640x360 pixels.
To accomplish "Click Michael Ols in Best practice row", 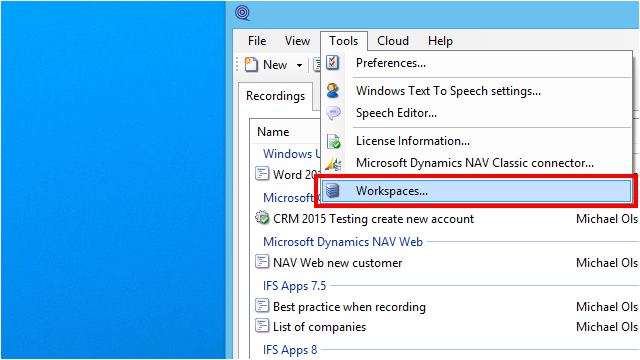I will pyautogui.click(x=607, y=307).
